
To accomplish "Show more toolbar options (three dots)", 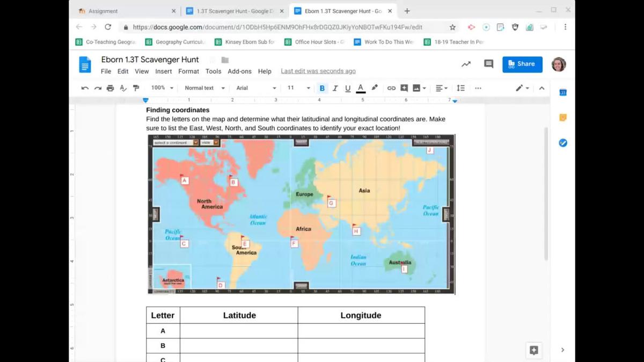I will coord(478,88).
